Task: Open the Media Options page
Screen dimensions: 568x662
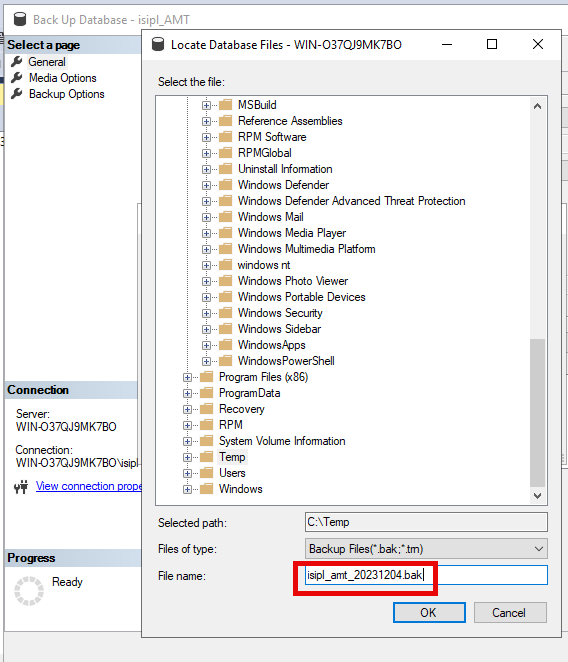Action: pos(63,78)
